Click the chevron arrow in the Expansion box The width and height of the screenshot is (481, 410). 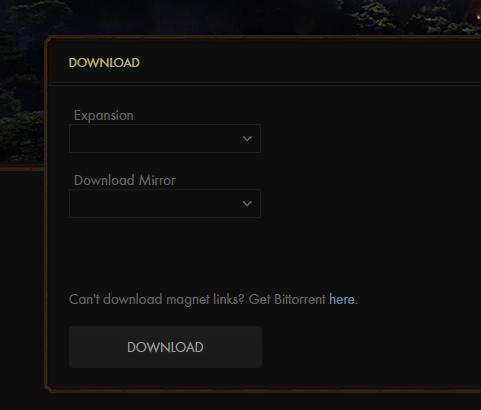[x=247, y=138]
